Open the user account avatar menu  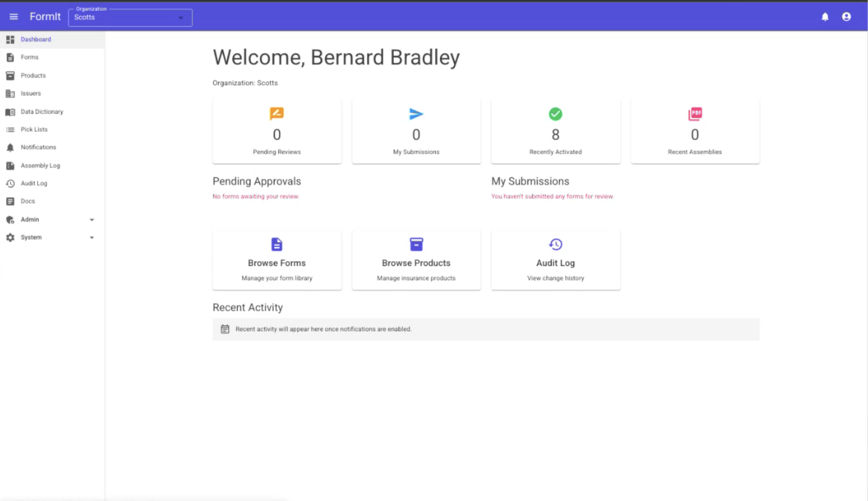(846, 17)
